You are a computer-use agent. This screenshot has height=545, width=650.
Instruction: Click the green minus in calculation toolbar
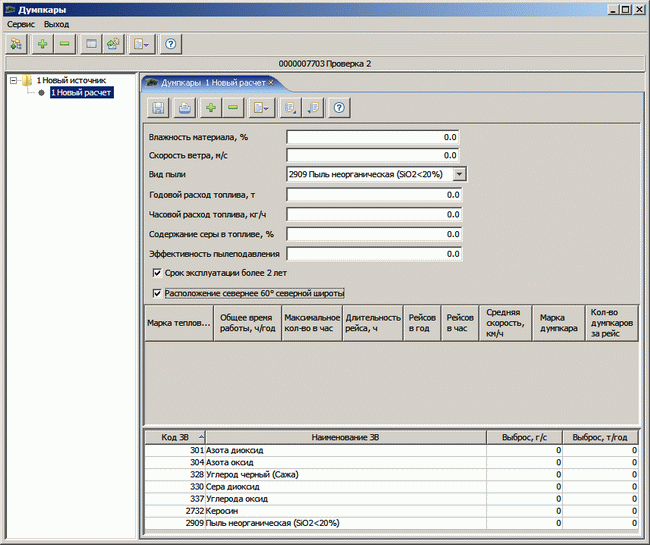(x=233, y=107)
